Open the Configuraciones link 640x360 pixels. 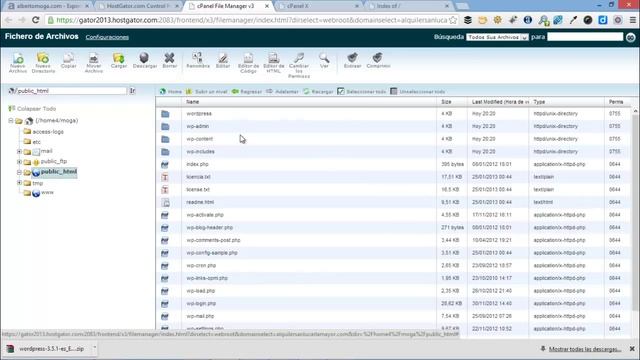click(x=107, y=37)
